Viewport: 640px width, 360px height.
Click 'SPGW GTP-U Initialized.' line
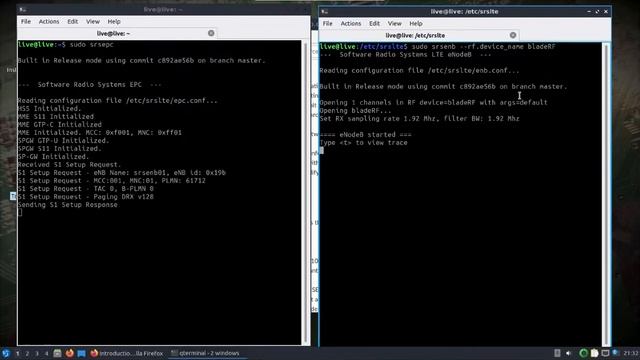point(64,140)
